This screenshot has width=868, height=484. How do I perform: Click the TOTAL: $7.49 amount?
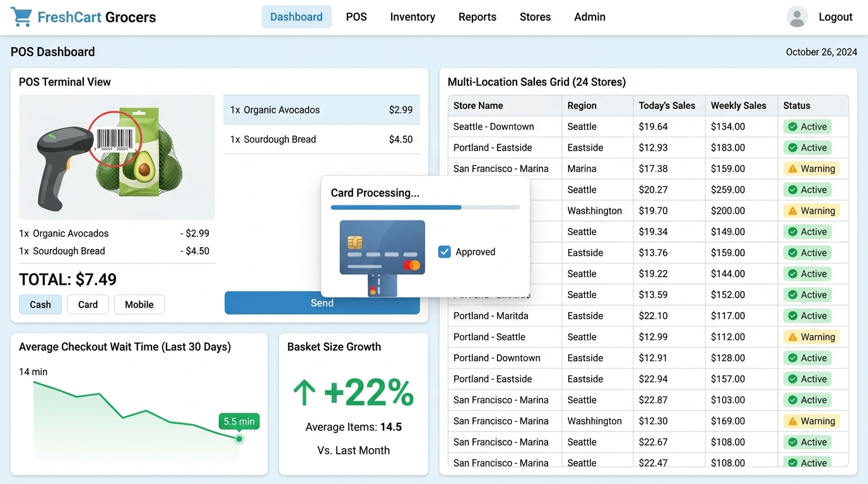tap(67, 279)
